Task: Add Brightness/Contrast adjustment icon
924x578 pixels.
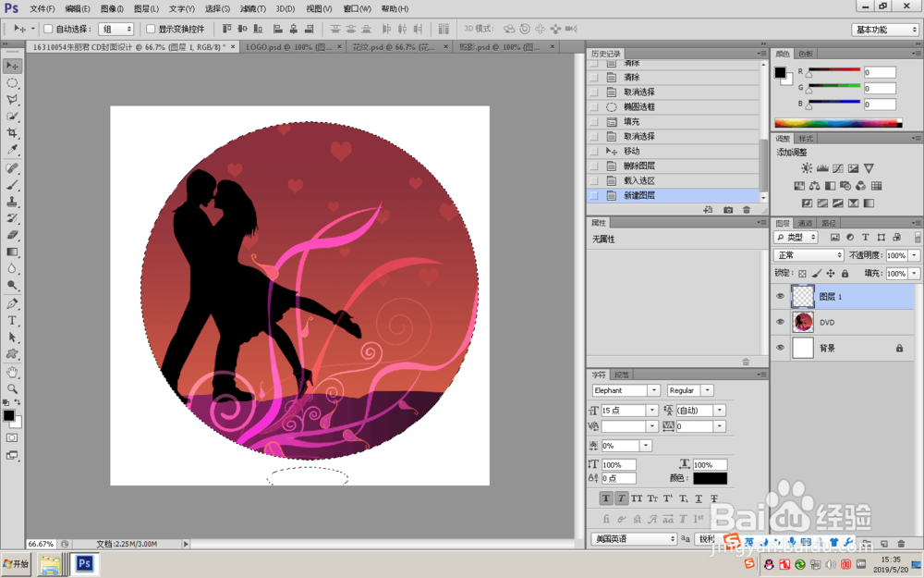Action: pyautogui.click(x=807, y=168)
